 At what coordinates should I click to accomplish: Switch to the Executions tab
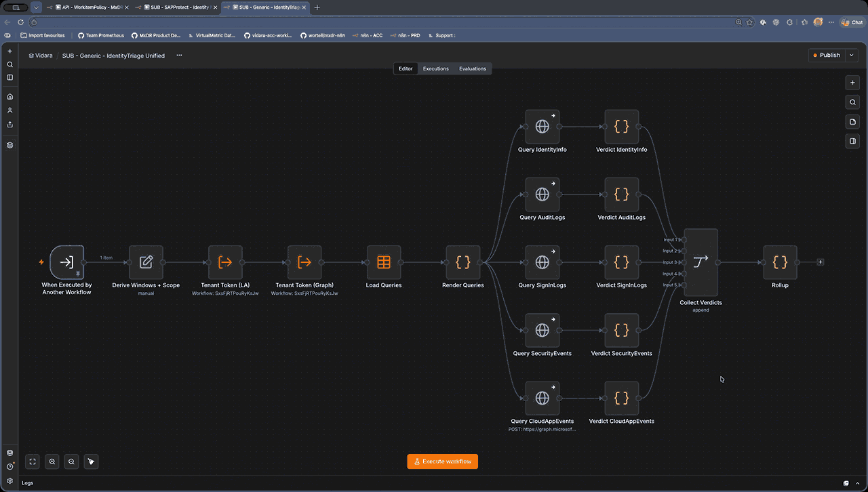(x=436, y=68)
